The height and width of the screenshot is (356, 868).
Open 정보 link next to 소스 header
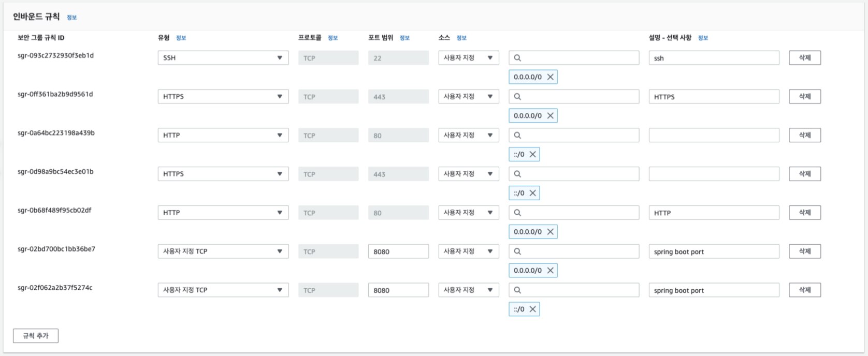coord(462,38)
